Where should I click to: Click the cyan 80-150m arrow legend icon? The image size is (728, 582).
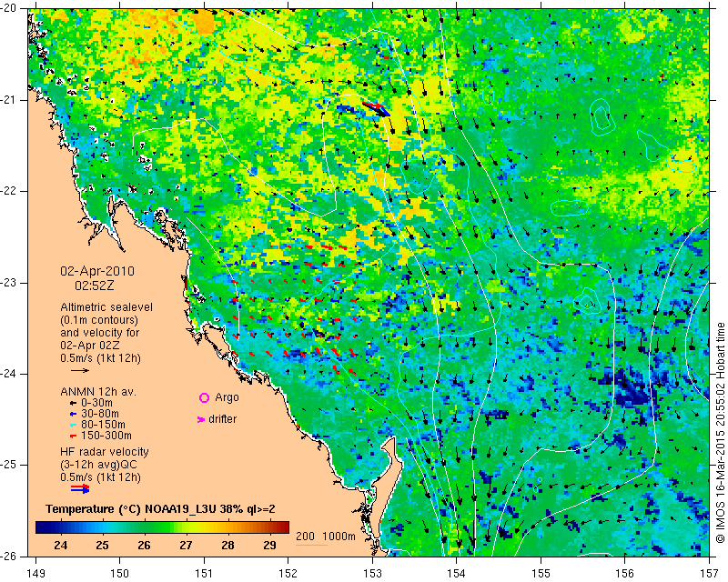pos(73,425)
